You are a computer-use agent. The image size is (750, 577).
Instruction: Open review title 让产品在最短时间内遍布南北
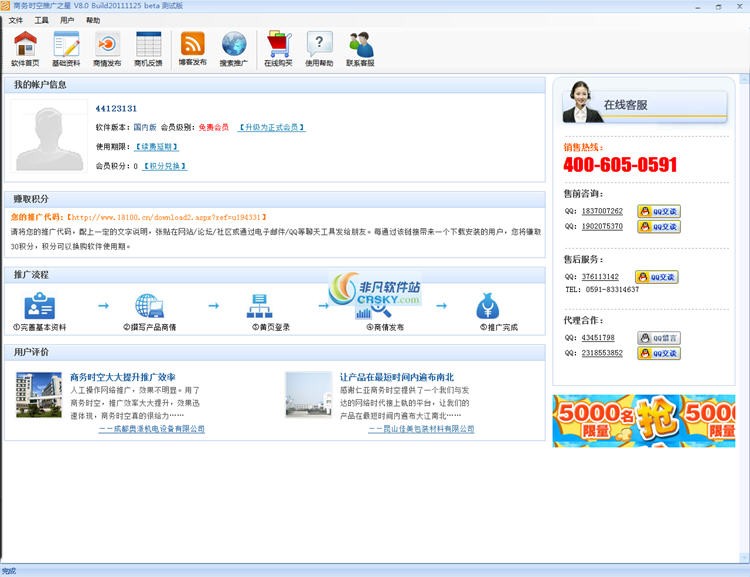pyautogui.click(x=397, y=377)
